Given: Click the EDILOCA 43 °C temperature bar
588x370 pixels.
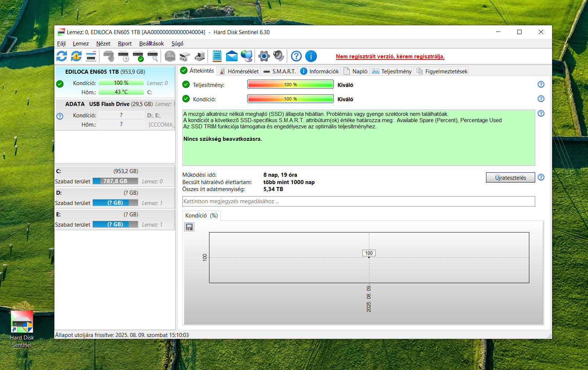Looking at the screenshot, I should coord(121,92).
